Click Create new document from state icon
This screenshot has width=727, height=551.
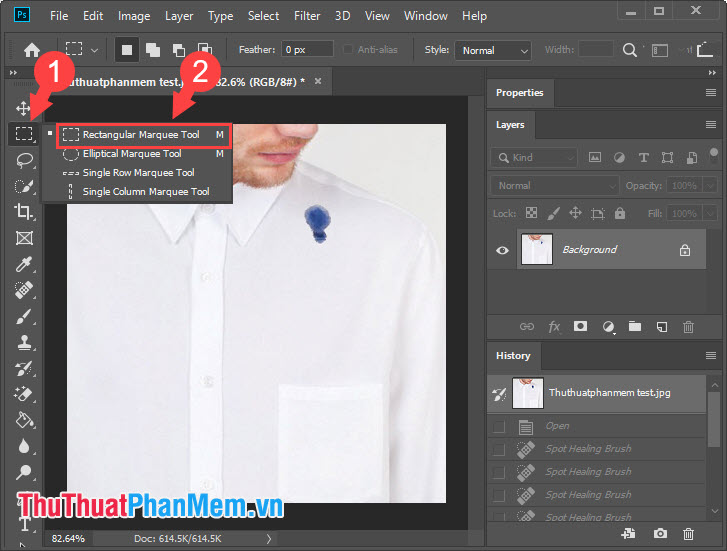(629, 533)
